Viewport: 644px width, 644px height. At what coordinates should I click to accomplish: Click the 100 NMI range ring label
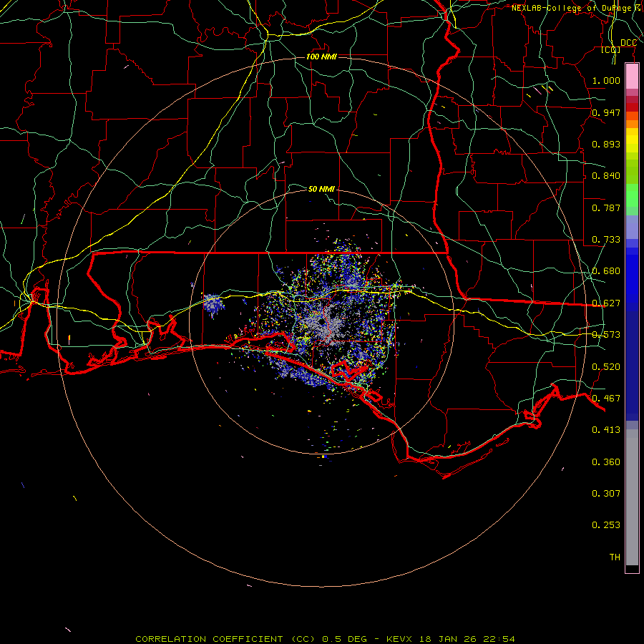click(x=321, y=57)
